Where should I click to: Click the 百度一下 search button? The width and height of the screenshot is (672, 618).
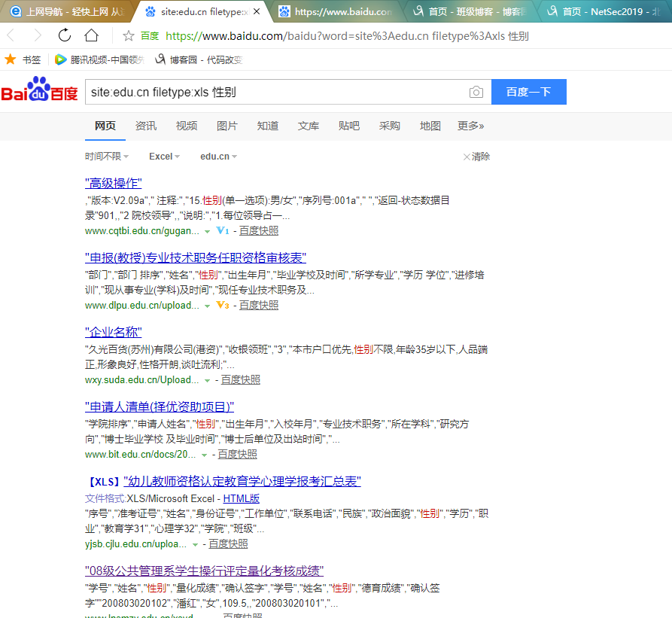coord(529,92)
